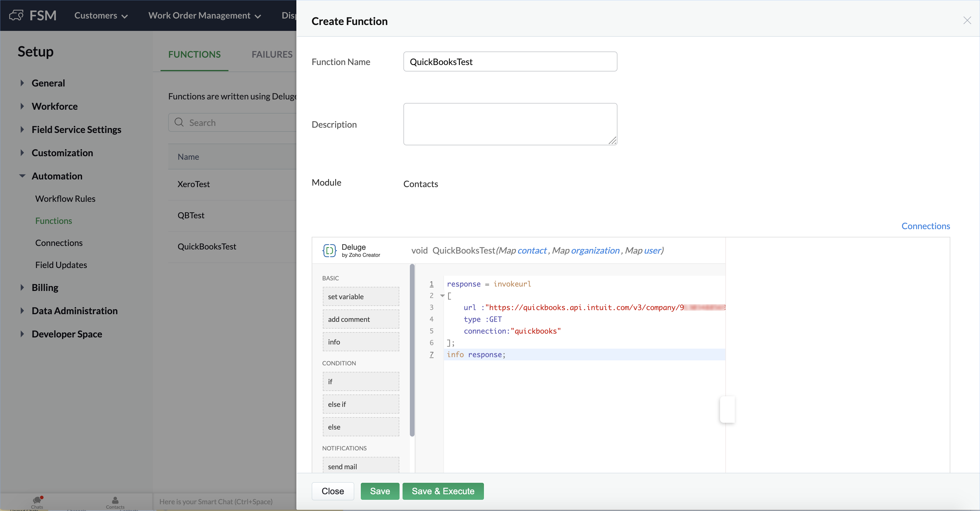Open Work Order Management dropdown menu
Viewport: 980px width, 511px height.
(204, 16)
